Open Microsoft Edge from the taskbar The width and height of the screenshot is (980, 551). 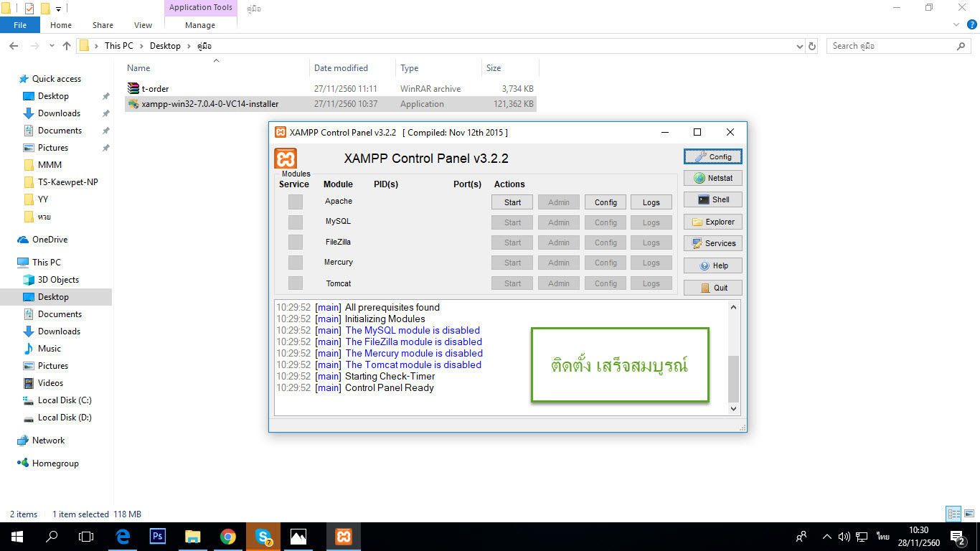click(x=123, y=537)
